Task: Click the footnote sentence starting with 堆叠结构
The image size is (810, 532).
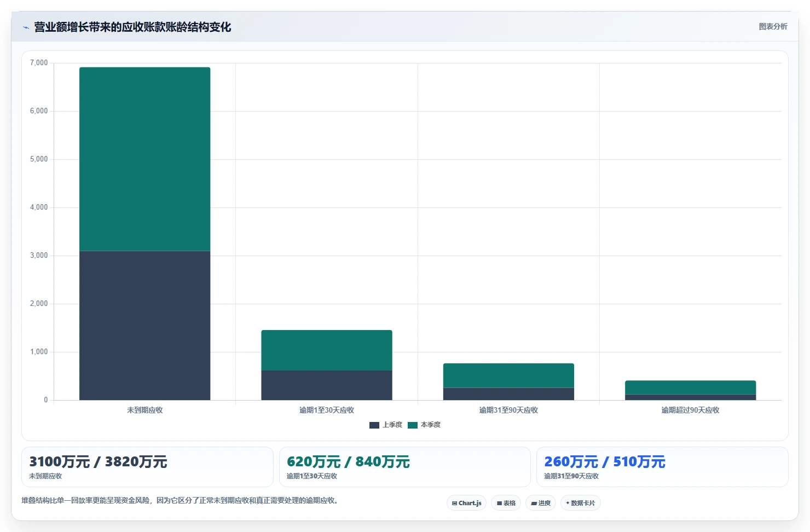Action: [x=180, y=500]
